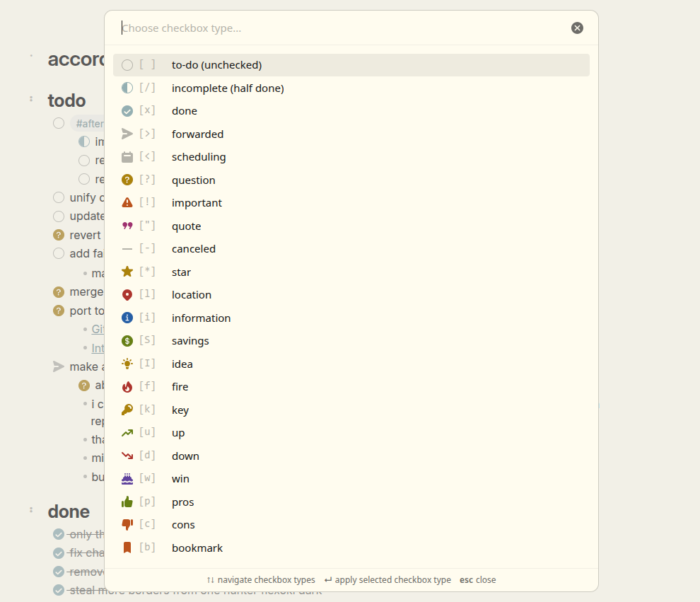
Task: Toggle the 'update' task checkbox
Action: 59,216
